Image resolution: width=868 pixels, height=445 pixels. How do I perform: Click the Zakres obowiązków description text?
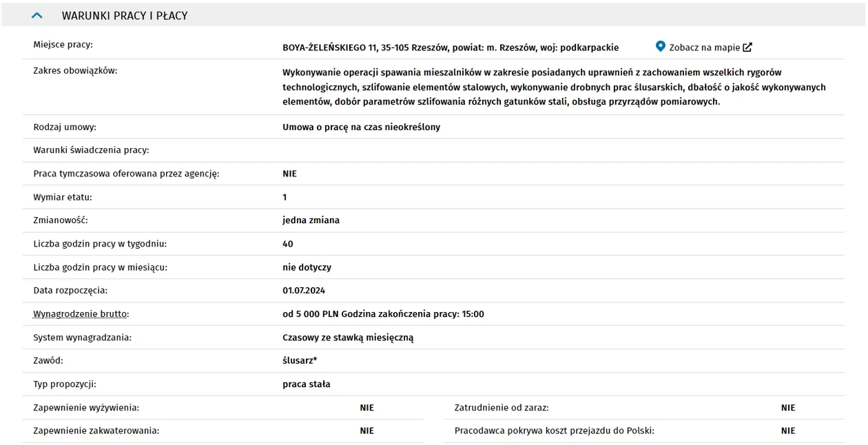[554, 87]
